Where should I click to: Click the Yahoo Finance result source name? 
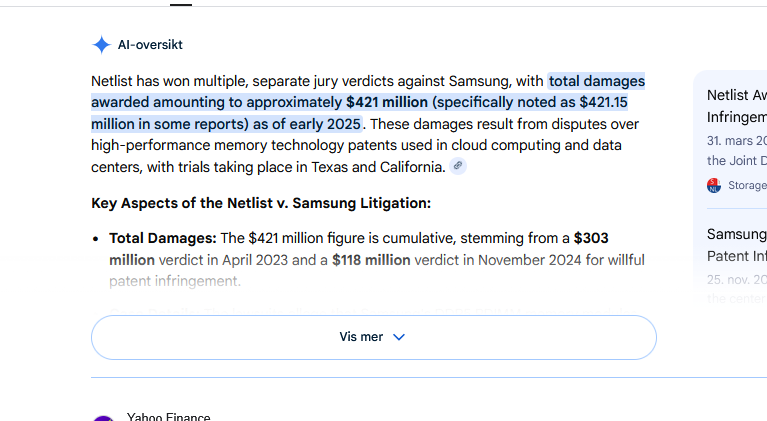point(168,417)
